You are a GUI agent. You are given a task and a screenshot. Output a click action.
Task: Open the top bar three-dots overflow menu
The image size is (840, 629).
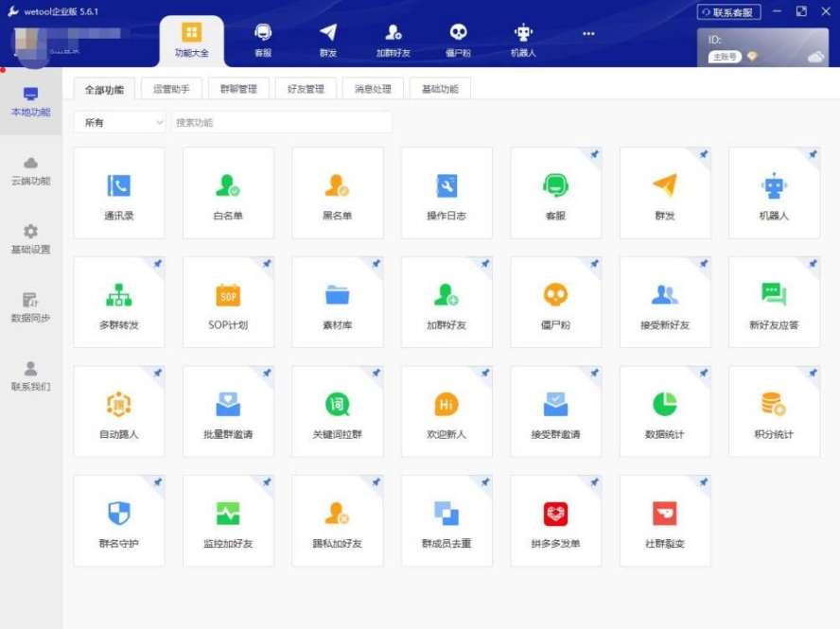pyautogui.click(x=588, y=34)
